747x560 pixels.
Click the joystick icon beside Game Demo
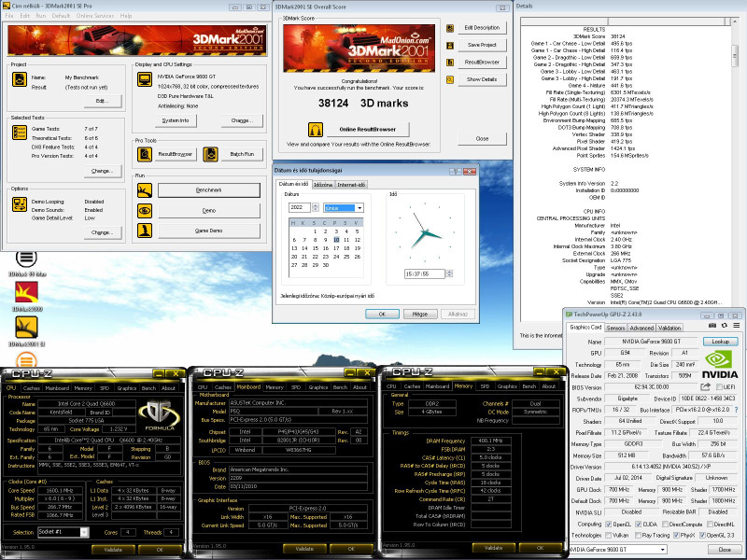tap(145, 231)
